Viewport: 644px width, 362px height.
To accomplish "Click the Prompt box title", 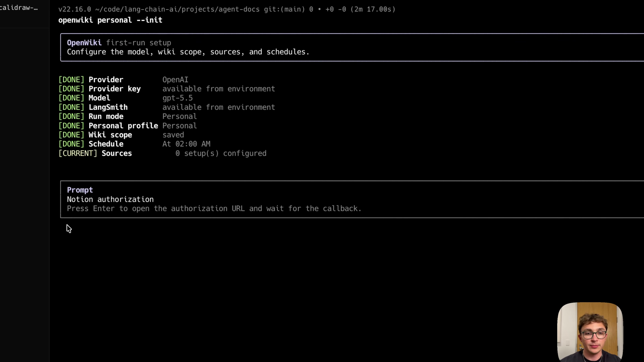I will pyautogui.click(x=80, y=190).
